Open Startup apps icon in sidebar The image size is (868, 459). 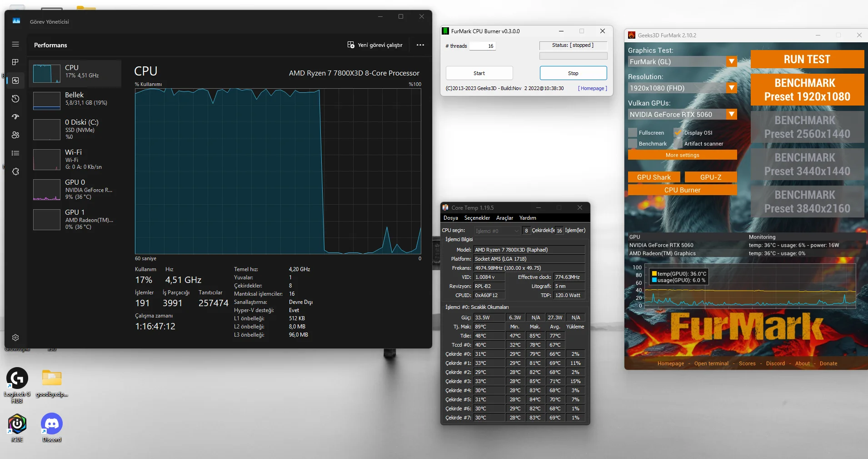pyautogui.click(x=15, y=116)
